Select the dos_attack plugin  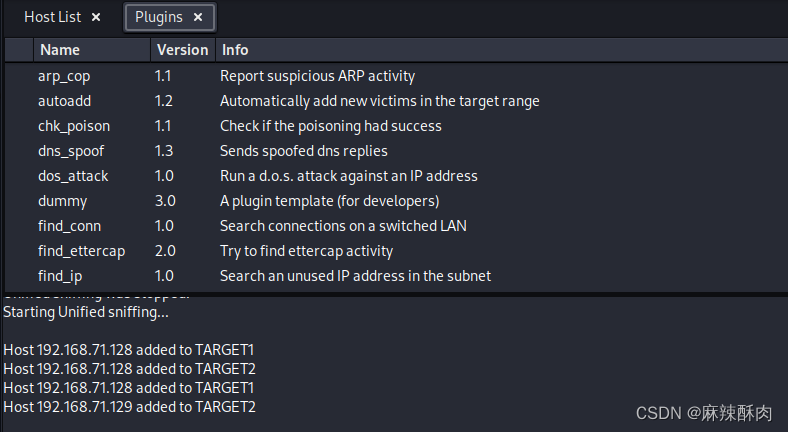(x=396, y=176)
